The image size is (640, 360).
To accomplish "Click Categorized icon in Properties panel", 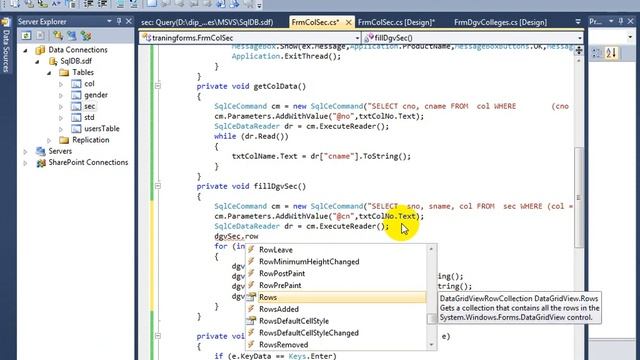I will [597, 53].
